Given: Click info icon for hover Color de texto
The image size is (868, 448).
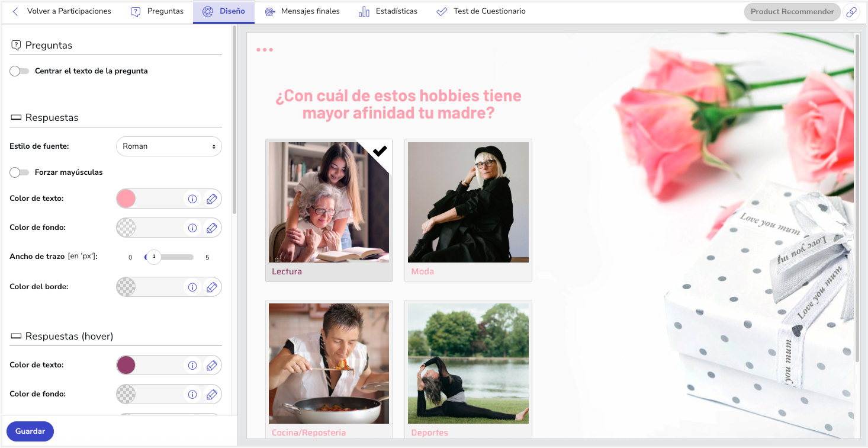Looking at the screenshot, I should click(192, 366).
